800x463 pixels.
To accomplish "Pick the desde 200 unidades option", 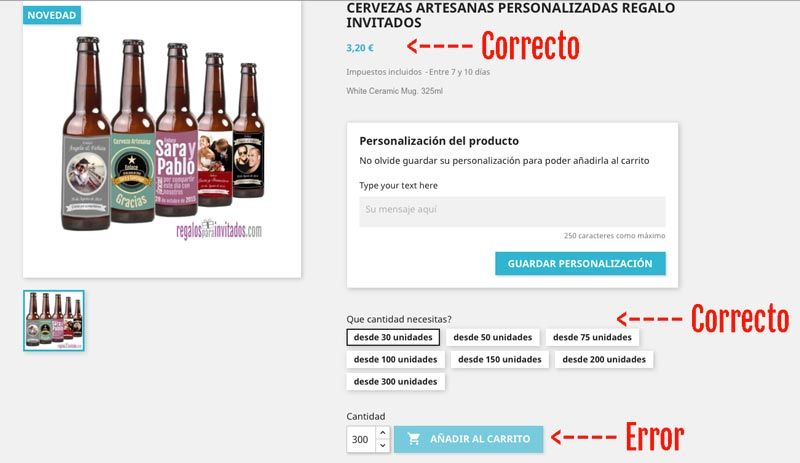I will coord(604,359).
